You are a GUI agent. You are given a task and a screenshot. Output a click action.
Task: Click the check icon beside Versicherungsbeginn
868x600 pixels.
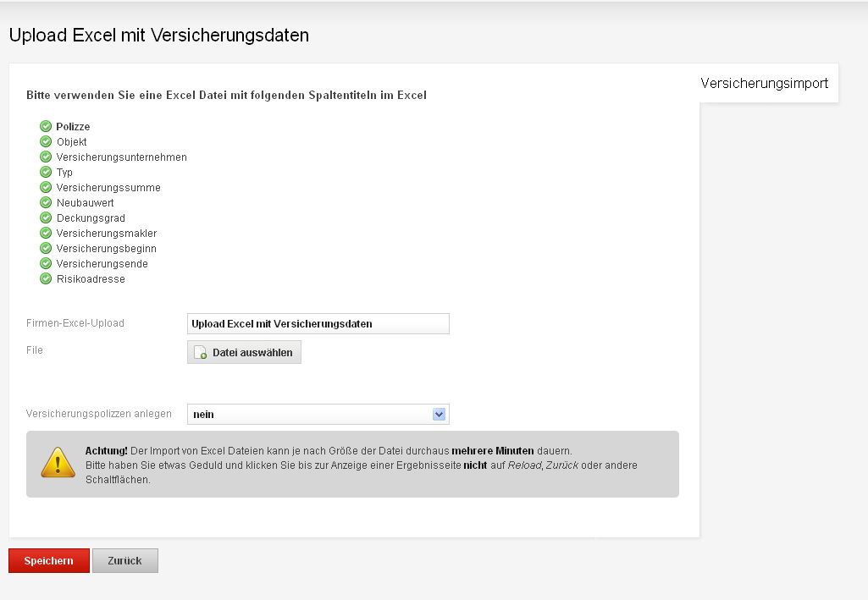click(46, 249)
